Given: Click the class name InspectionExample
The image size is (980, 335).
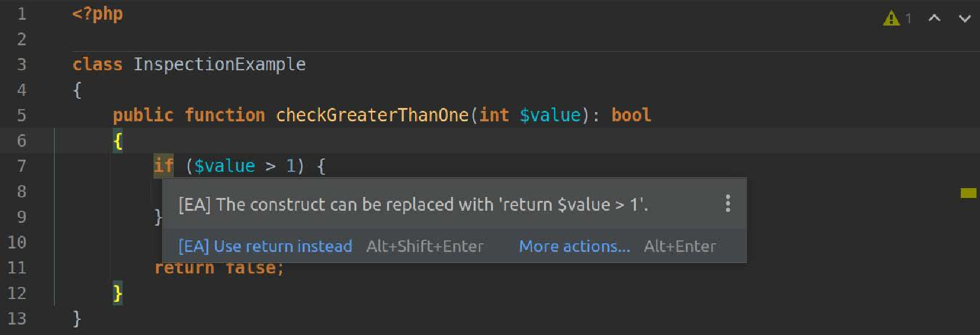Looking at the screenshot, I should (219, 64).
